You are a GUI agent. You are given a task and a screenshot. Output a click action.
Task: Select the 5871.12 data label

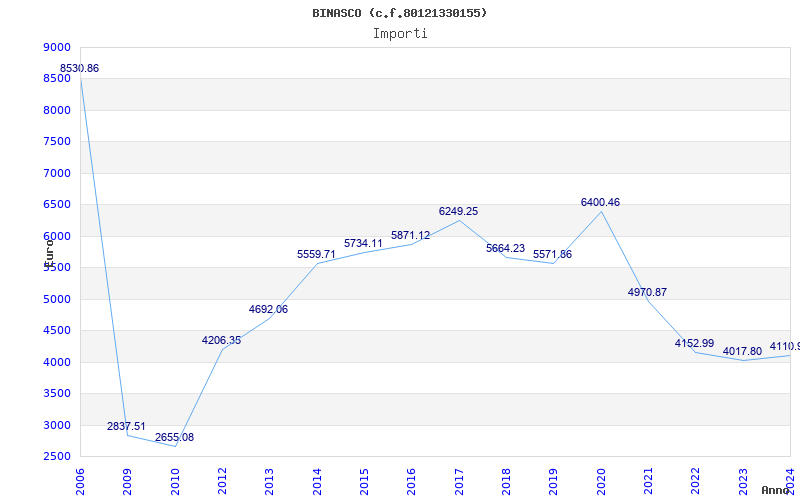coord(411,235)
